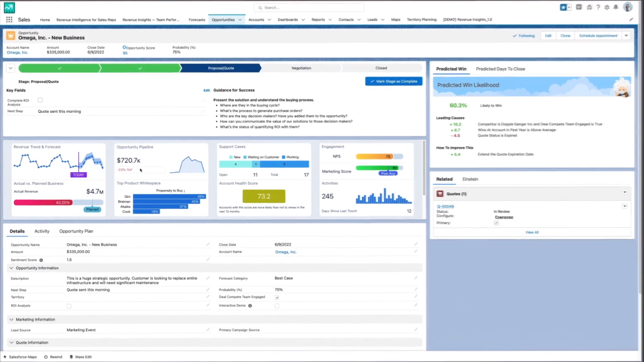Screen dimensions: 644x362
Task: Click Mark Stage as Complete button
Action: [394, 81]
